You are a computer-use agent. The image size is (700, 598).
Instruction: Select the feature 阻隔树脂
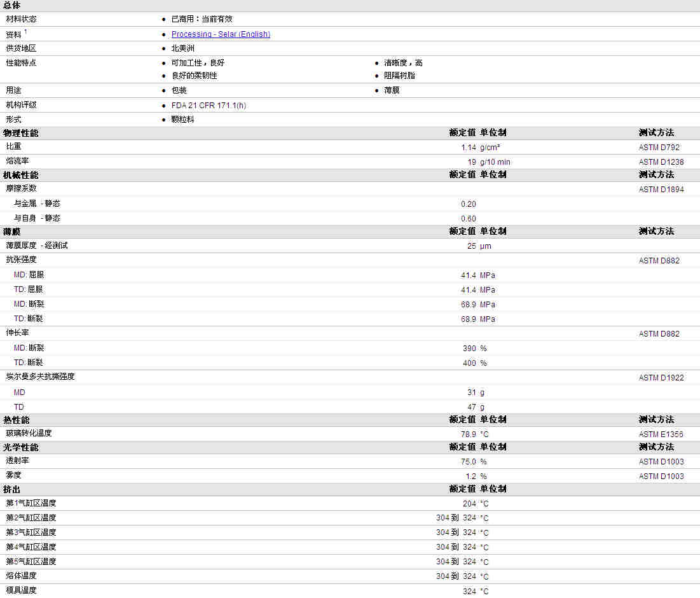point(399,76)
